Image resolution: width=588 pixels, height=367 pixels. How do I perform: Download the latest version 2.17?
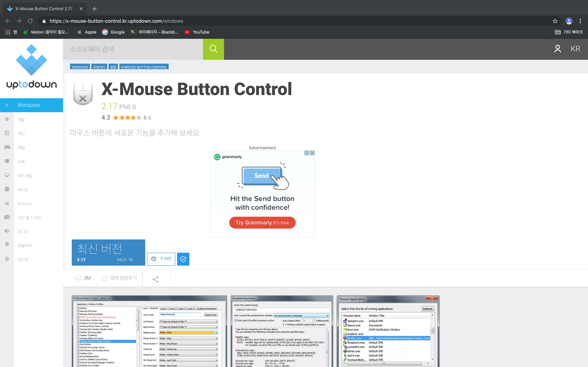108,252
